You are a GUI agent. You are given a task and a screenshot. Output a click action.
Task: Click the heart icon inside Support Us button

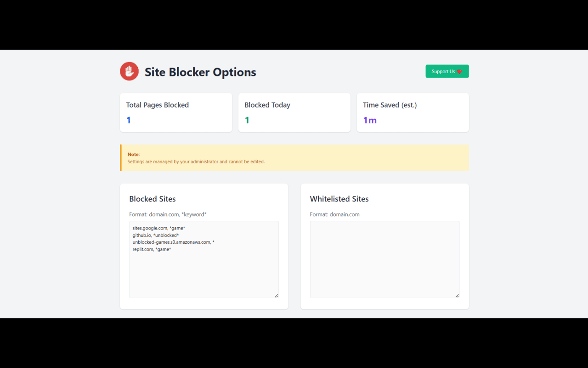coord(459,71)
